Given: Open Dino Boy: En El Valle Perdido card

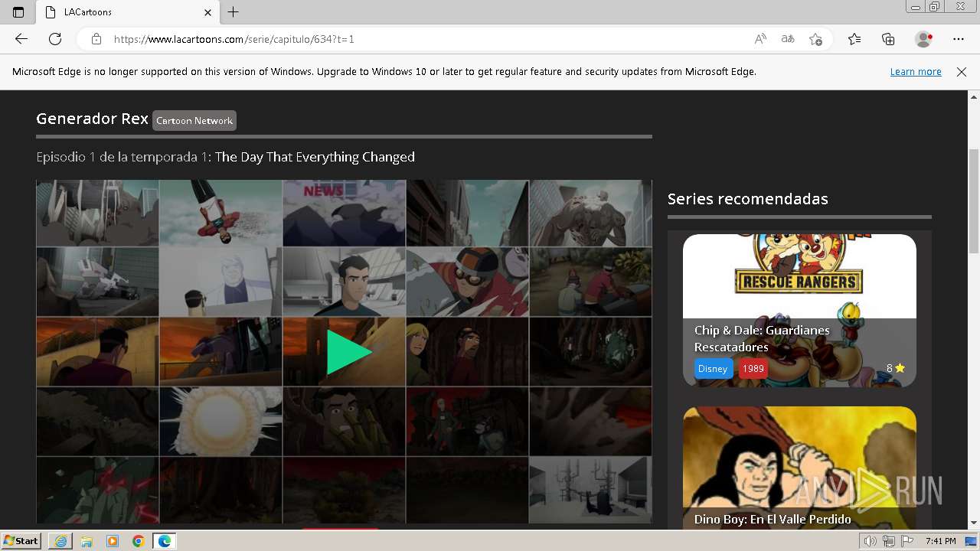Looking at the screenshot, I should coord(799,468).
